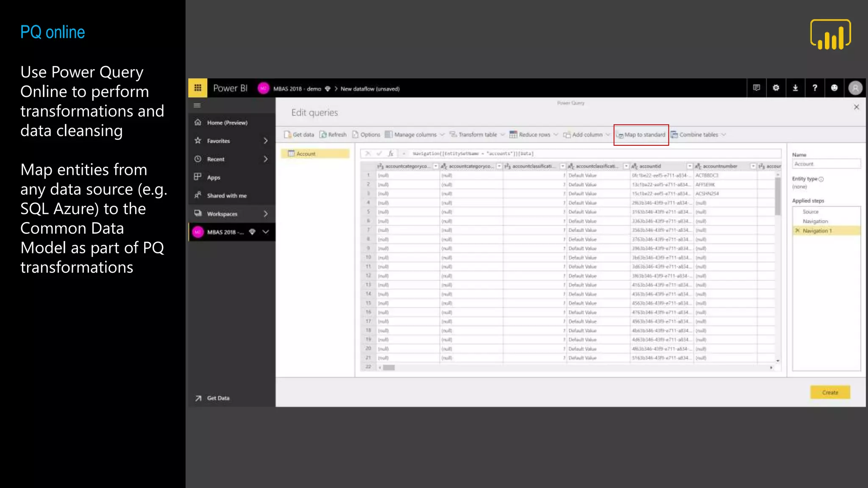Cancel the formula with the X icon

click(x=367, y=153)
